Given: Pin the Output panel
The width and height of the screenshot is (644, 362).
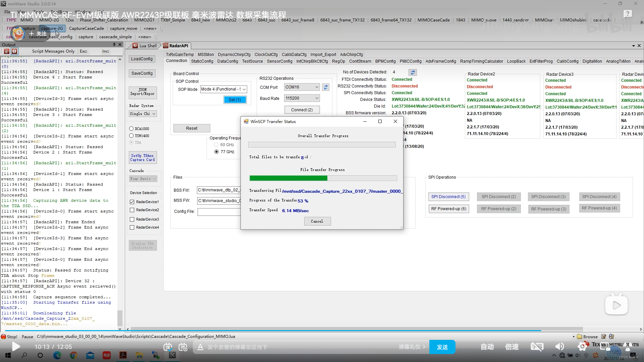Looking at the screenshot, I should (114, 45).
